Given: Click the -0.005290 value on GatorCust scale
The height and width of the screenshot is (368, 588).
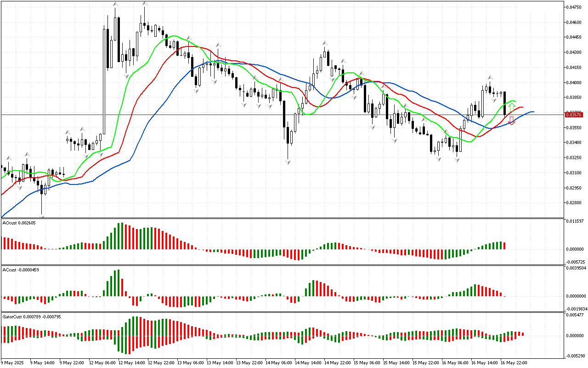Looking at the screenshot, I should click(x=576, y=356).
